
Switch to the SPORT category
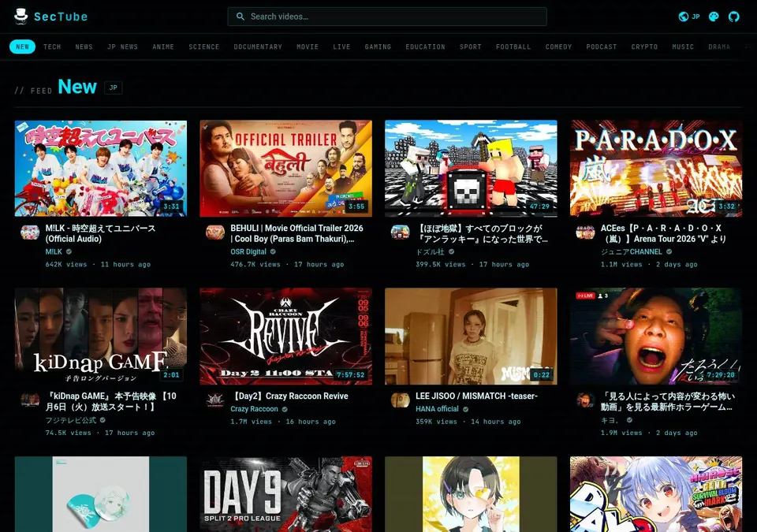coord(471,47)
